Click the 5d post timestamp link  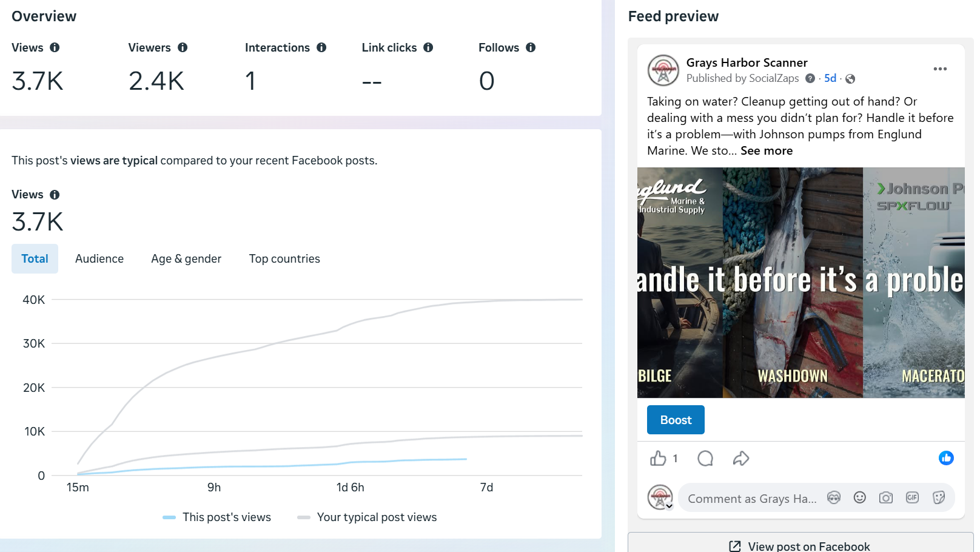[x=830, y=78]
